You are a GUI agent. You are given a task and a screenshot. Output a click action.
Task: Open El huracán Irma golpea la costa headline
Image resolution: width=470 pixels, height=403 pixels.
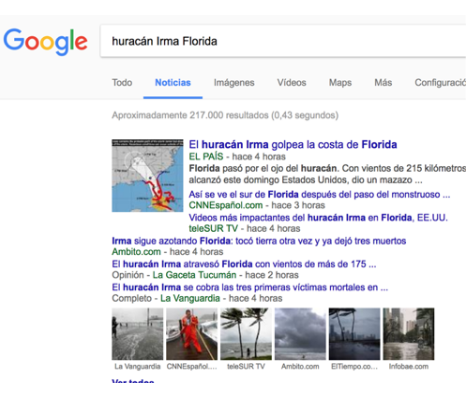point(293,145)
